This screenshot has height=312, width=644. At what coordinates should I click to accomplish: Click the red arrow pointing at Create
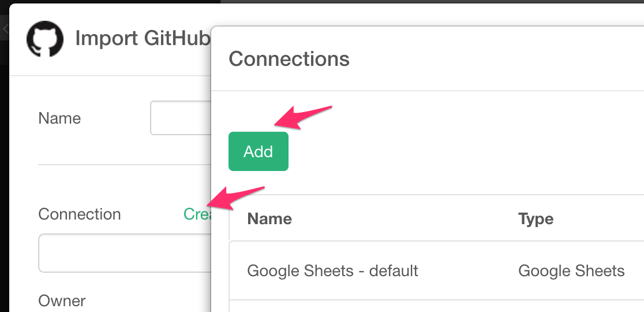click(x=235, y=198)
